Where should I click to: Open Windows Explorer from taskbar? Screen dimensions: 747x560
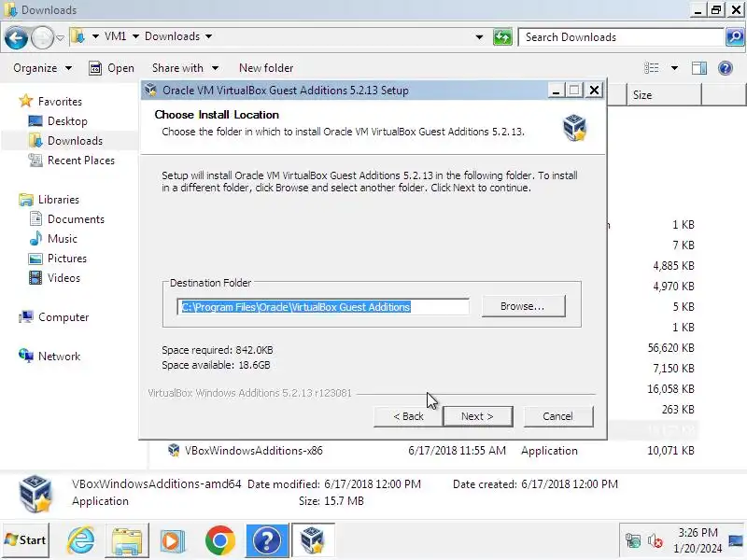coord(127,540)
